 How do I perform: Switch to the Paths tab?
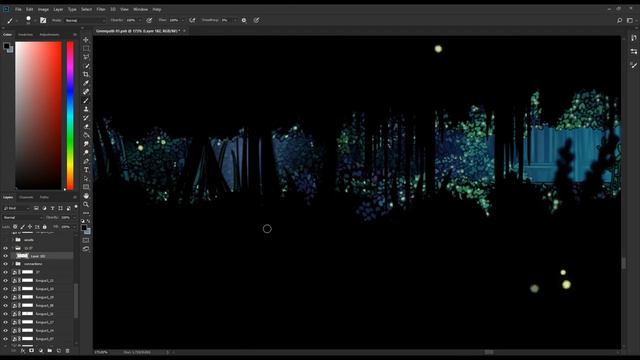tap(44, 197)
